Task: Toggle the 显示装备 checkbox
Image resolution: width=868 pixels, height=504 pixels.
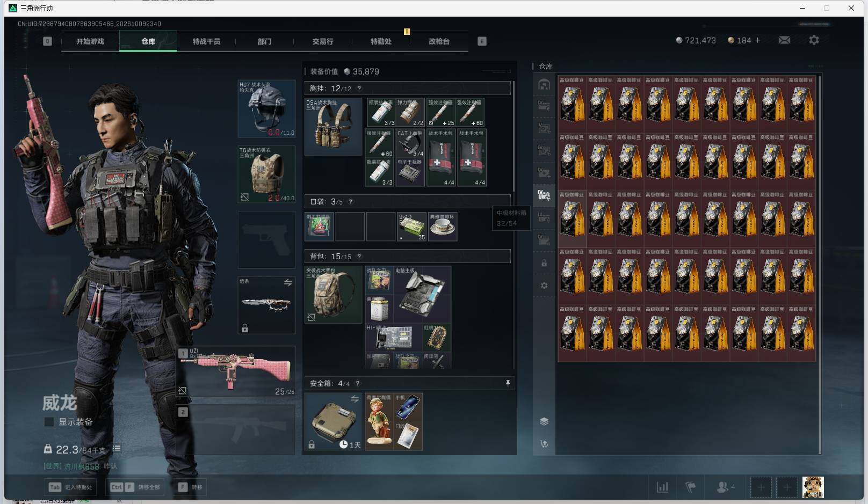Action: point(49,422)
